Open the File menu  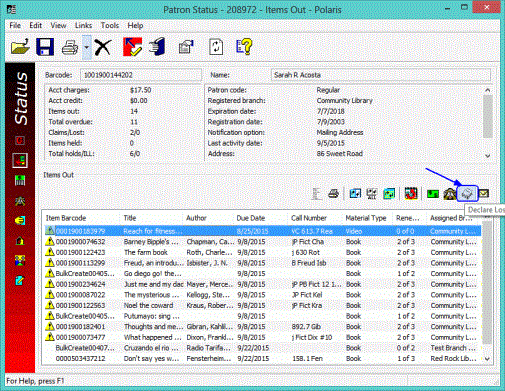(15, 26)
